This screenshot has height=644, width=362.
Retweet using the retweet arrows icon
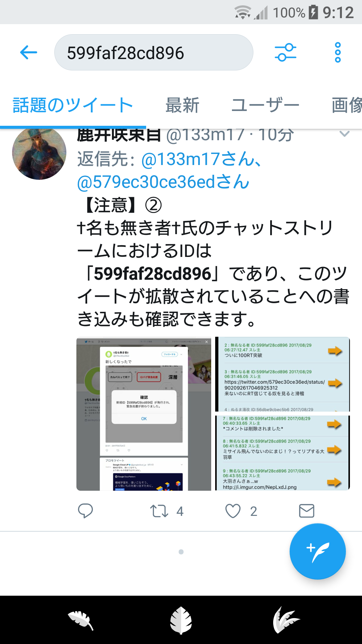pos(159,511)
